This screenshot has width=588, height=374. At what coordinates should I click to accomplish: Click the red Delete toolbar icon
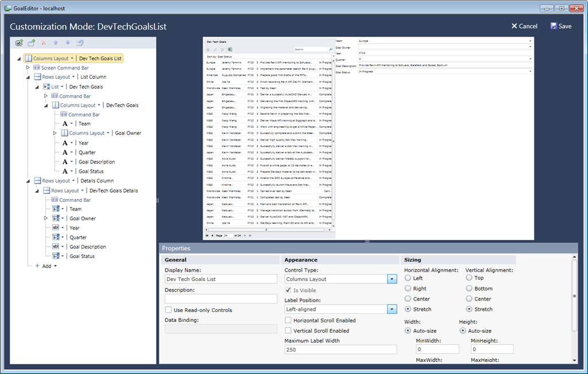point(44,42)
